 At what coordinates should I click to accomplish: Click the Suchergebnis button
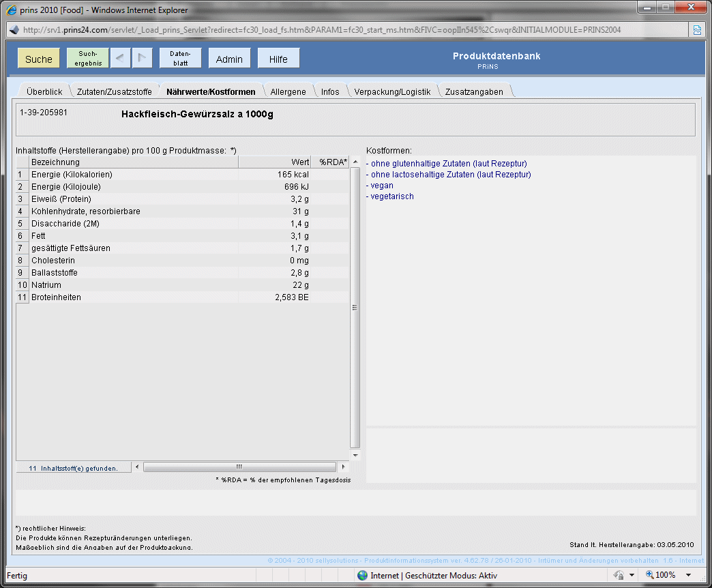(88, 58)
